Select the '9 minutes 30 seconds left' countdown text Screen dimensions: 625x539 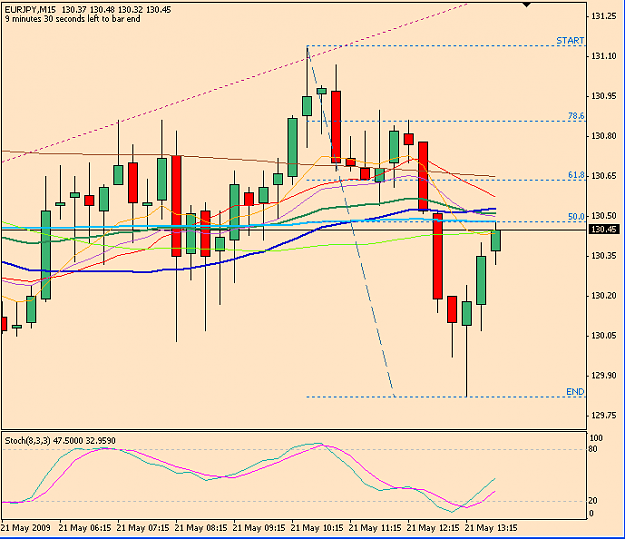(73, 19)
